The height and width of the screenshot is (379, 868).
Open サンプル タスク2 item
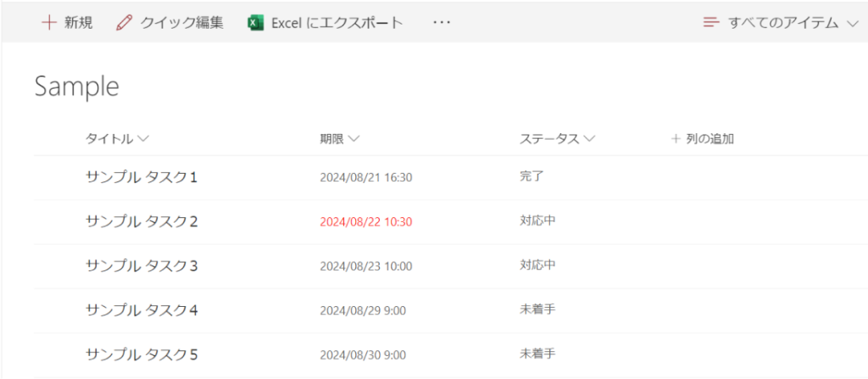click(142, 221)
